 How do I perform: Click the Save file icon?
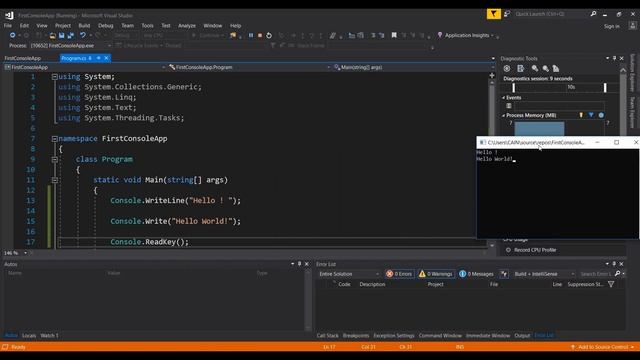point(61,36)
